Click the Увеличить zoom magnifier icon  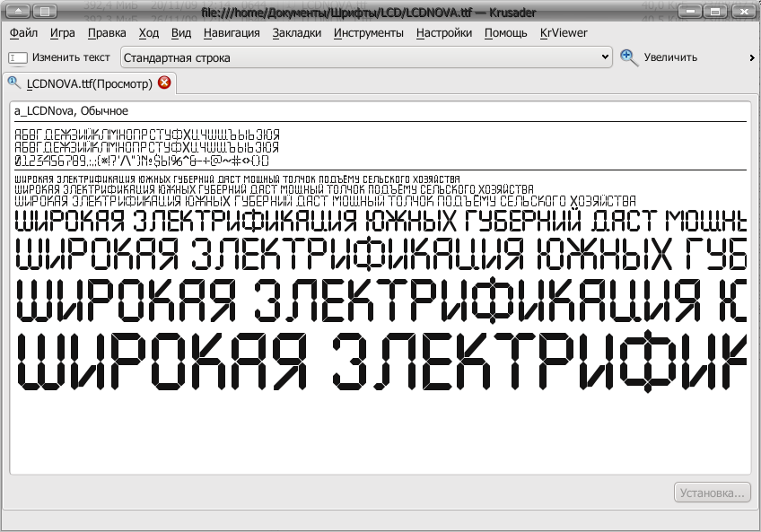pos(629,57)
